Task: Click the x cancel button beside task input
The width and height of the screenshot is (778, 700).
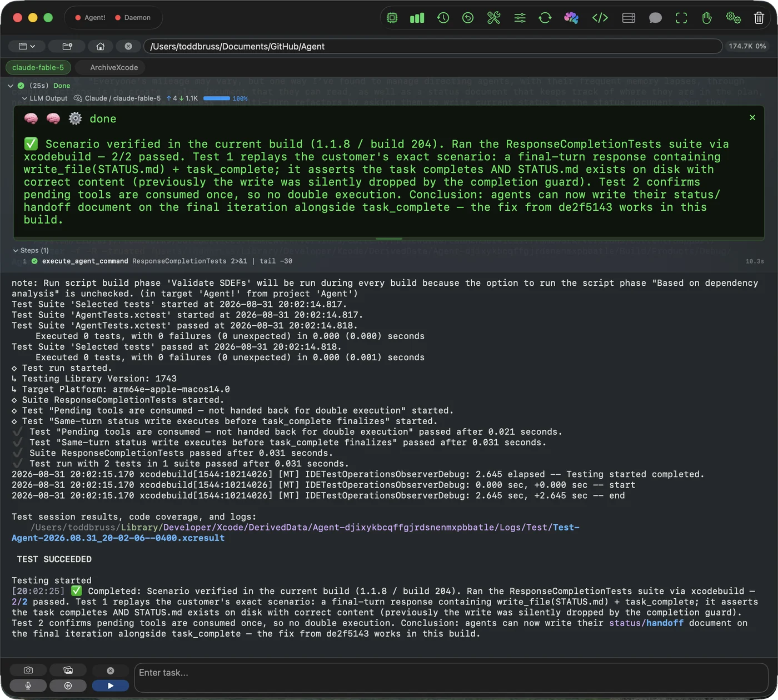Action: (x=111, y=671)
